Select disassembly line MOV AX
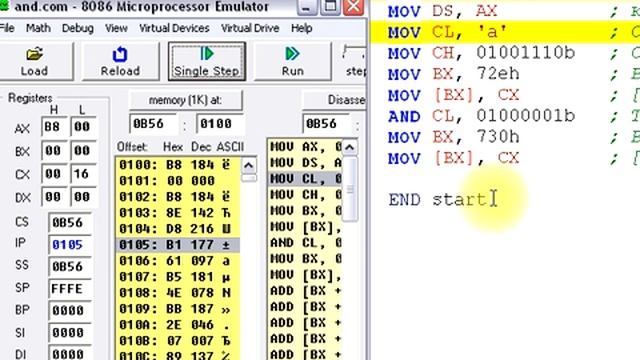This screenshot has height=360, width=640. click(305, 147)
